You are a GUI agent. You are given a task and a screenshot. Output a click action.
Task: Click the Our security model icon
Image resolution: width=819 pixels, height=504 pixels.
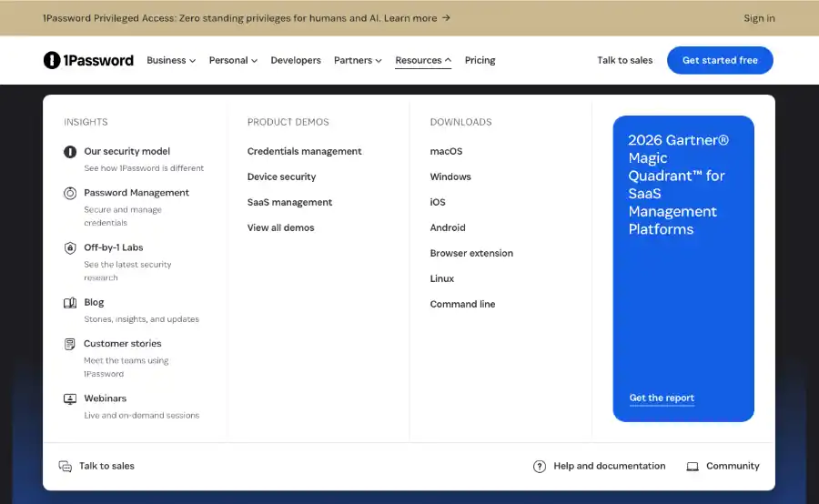(x=70, y=151)
